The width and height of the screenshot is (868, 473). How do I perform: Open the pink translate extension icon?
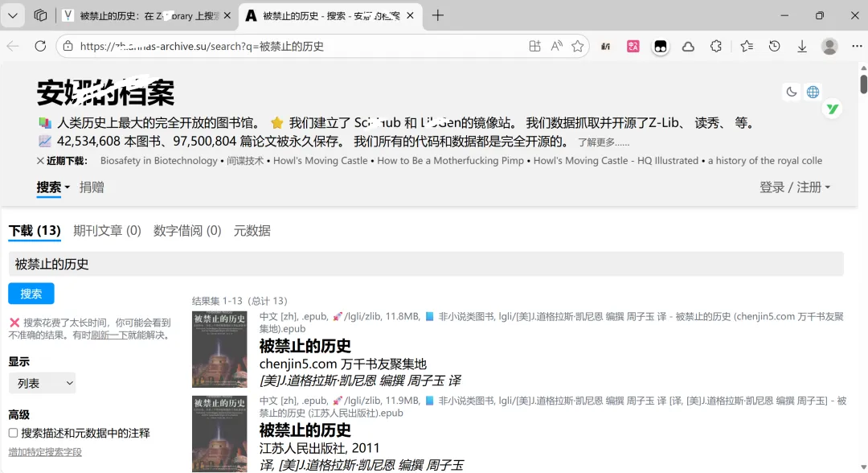click(x=633, y=46)
